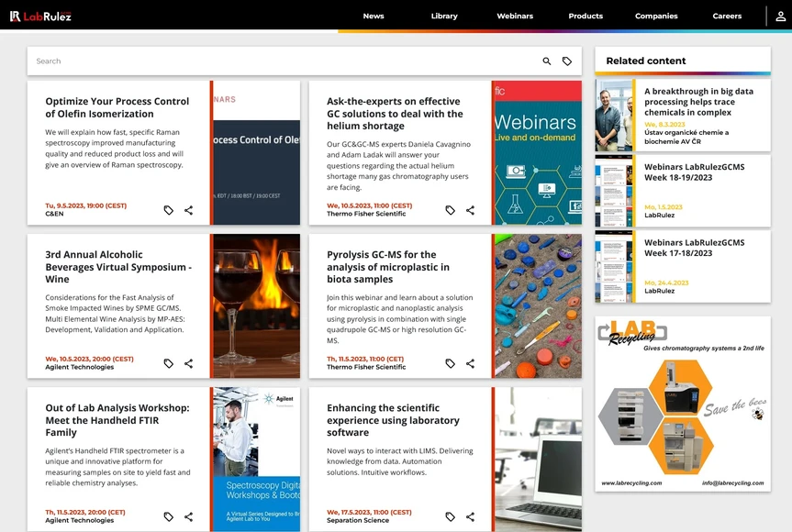The width and height of the screenshot is (792, 532).
Task: Share the Olefin Isomerization webinar
Action: click(188, 210)
